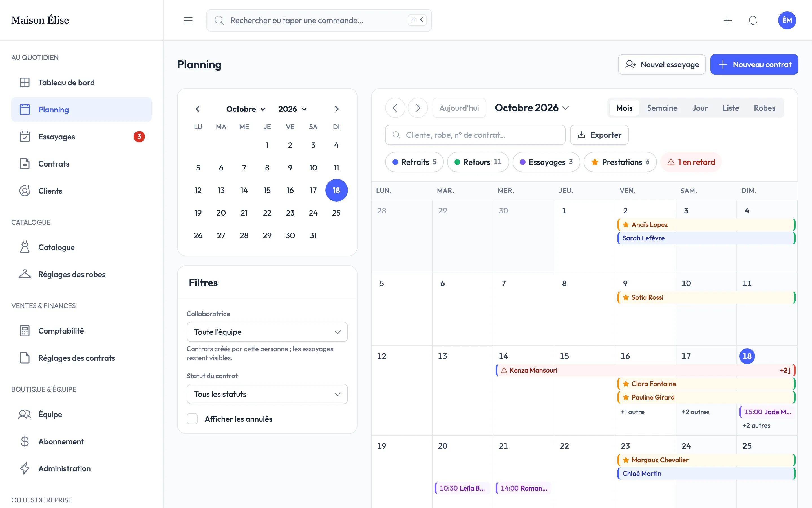Toggle the Prestations filter chip
Screen dimensions: 812x508
620,162
